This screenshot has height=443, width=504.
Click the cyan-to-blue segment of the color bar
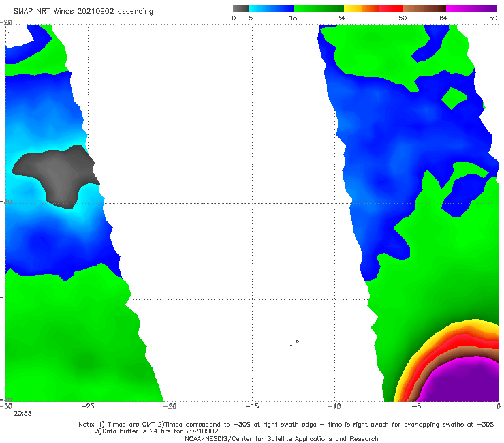272,8
